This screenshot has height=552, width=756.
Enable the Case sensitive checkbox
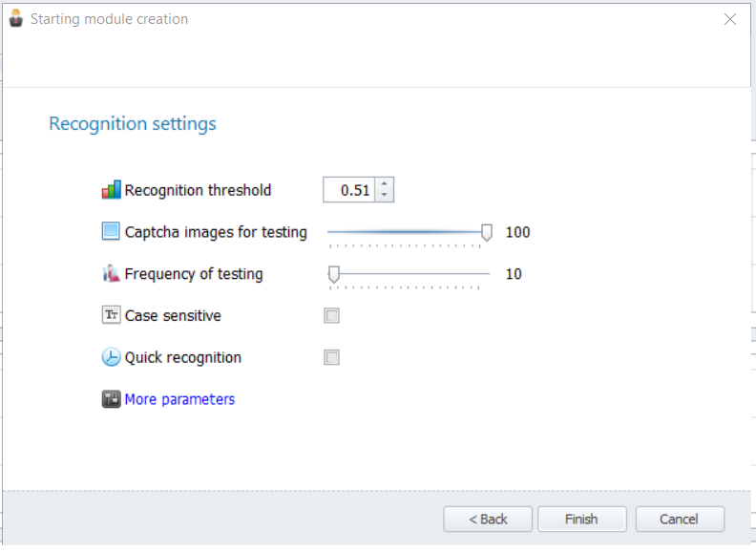(x=332, y=315)
